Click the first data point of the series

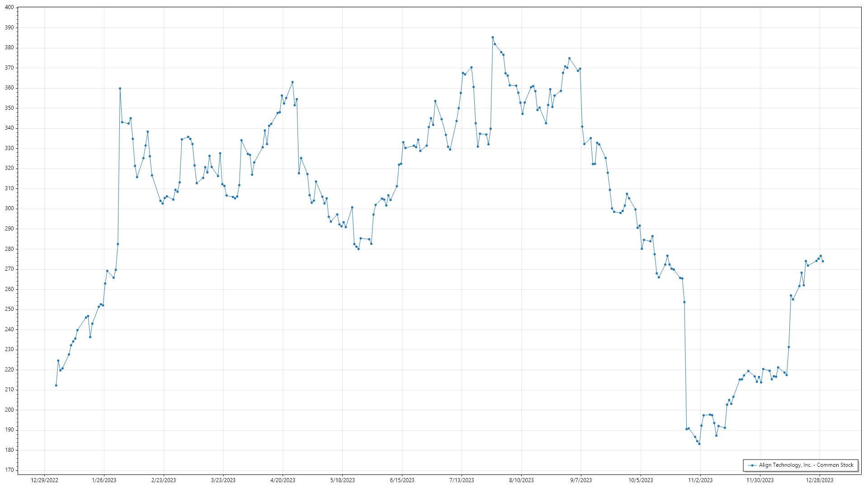[x=56, y=385]
